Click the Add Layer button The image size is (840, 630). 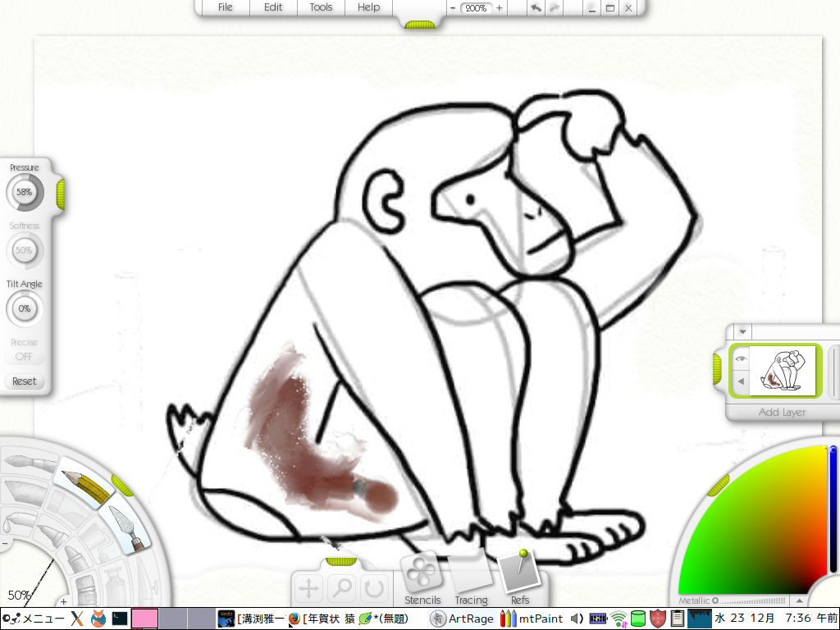(x=782, y=412)
